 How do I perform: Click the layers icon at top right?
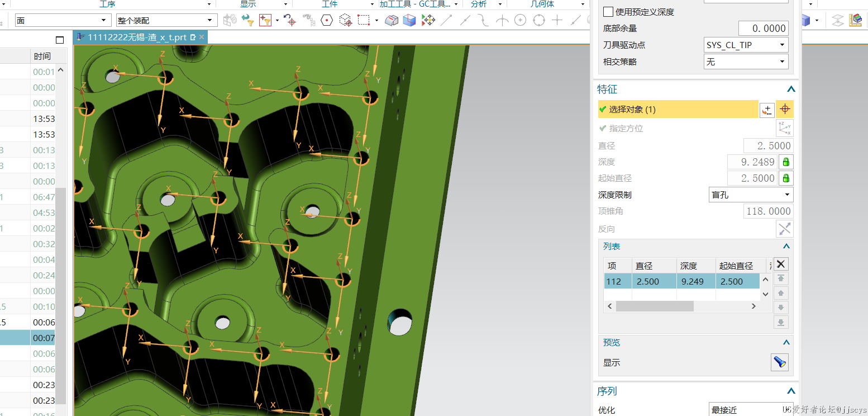[x=837, y=21]
